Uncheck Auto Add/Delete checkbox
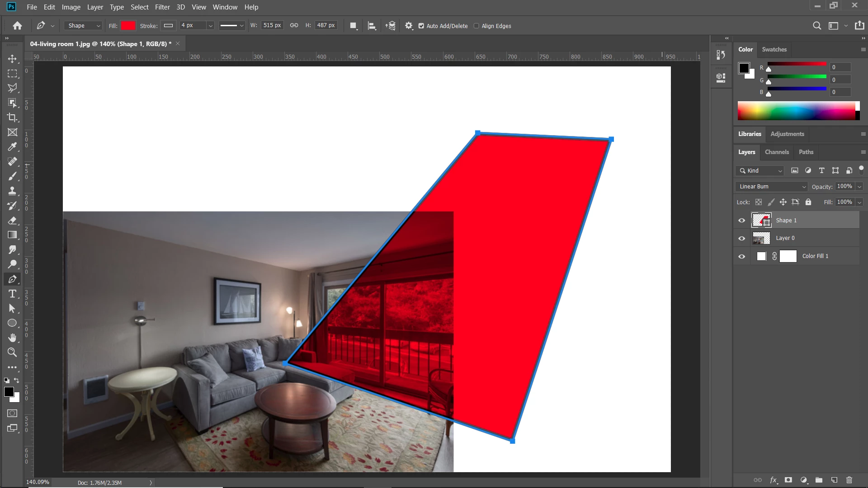The width and height of the screenshot is (868, 488). pyautogui.click(x=421, y=26)
